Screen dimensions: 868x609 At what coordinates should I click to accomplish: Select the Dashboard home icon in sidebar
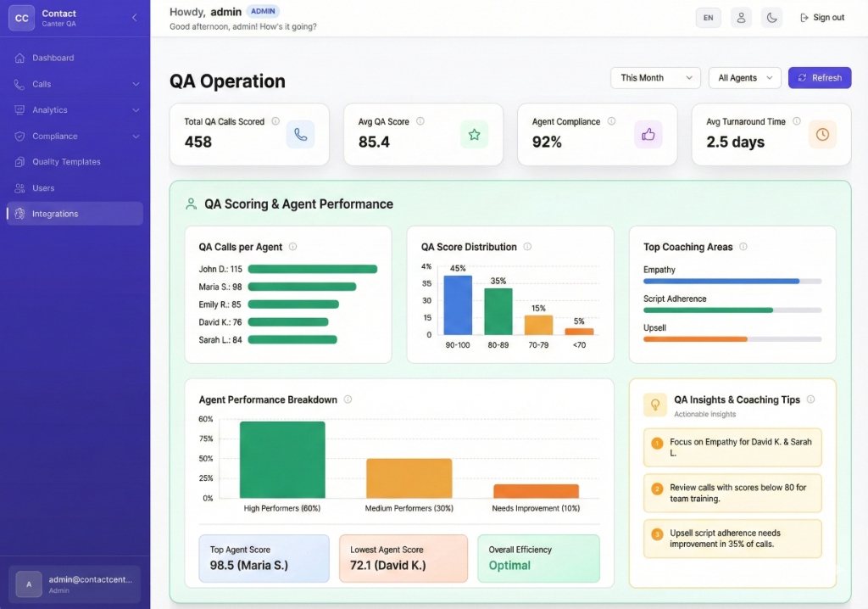(x=19, y=58)
